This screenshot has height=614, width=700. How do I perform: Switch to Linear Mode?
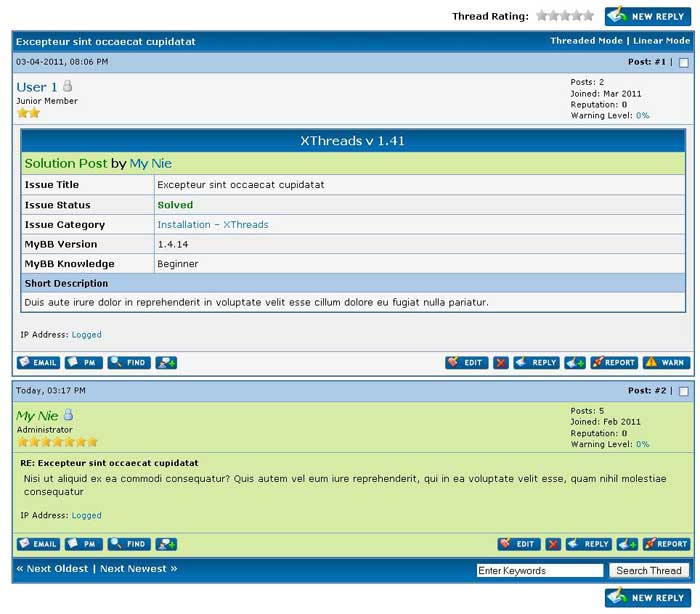pos(661,41)
